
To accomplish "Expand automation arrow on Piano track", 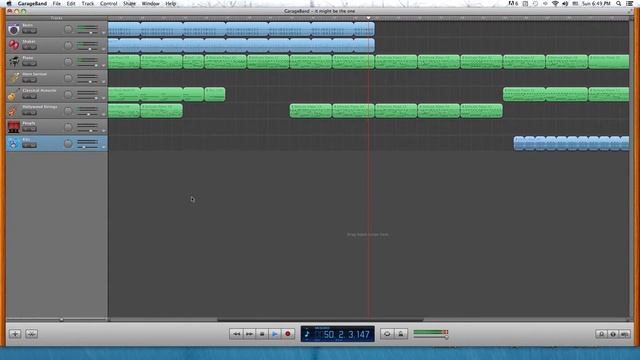I will pos(103,65).
